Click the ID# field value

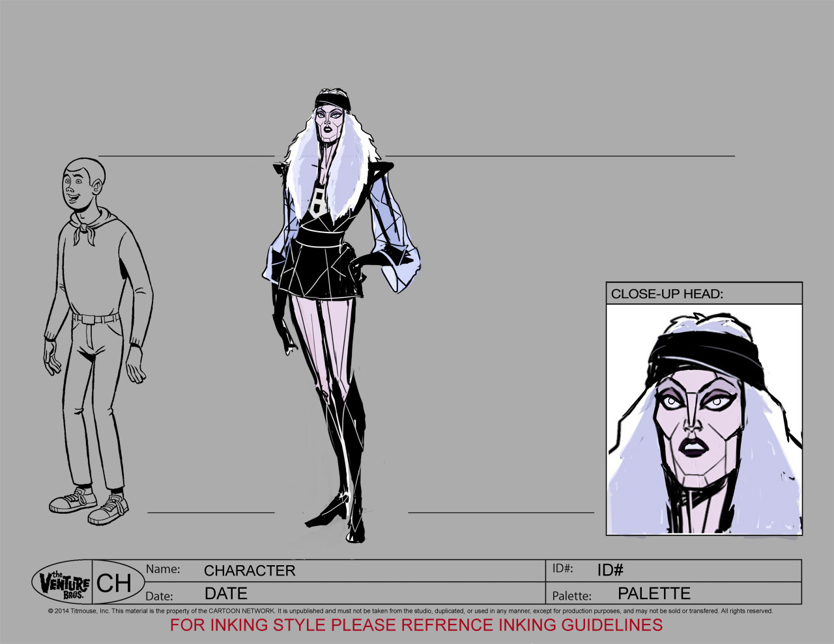[x=611, y=570]
